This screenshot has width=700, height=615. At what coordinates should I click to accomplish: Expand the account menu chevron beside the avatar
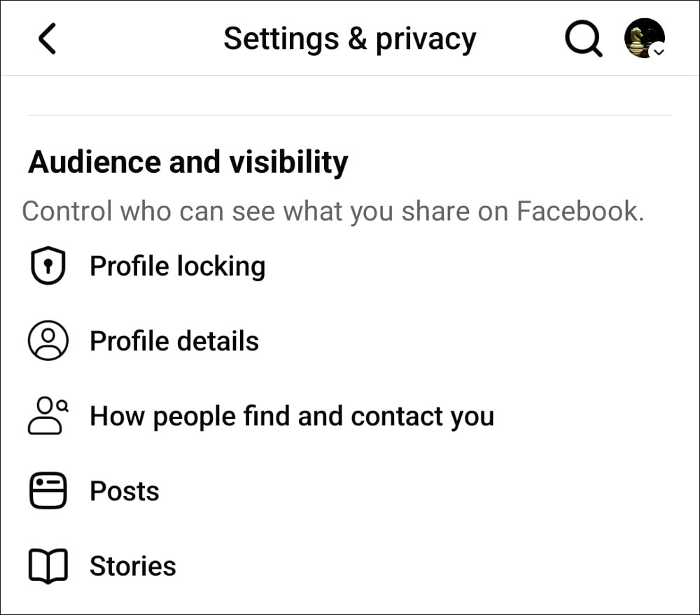(x=659, y=52)
